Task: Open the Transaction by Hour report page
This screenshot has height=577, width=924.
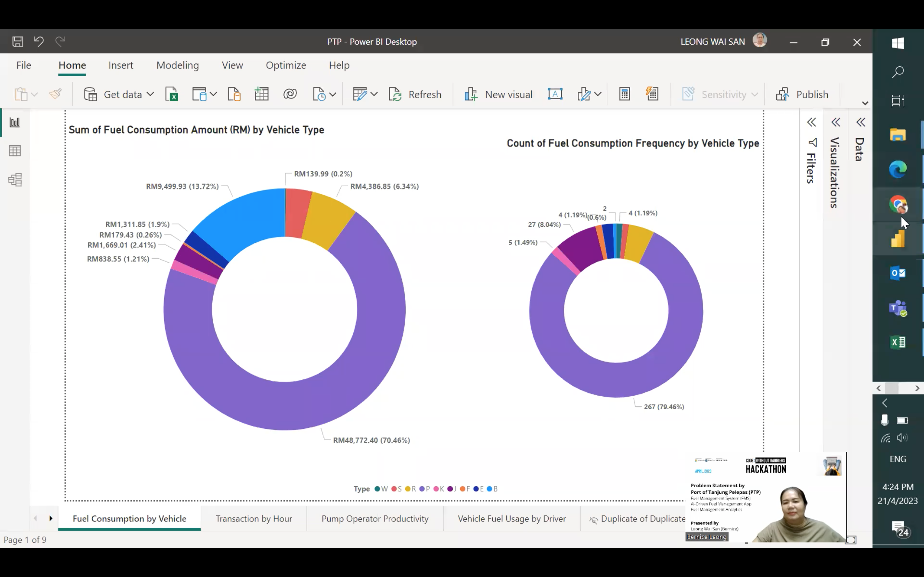Action: point(253,518)
